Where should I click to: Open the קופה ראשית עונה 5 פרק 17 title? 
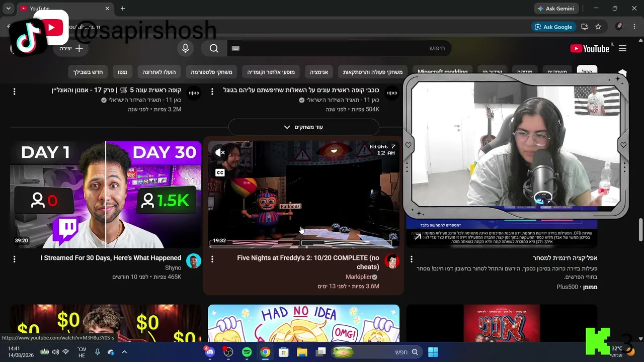(116, 90)
